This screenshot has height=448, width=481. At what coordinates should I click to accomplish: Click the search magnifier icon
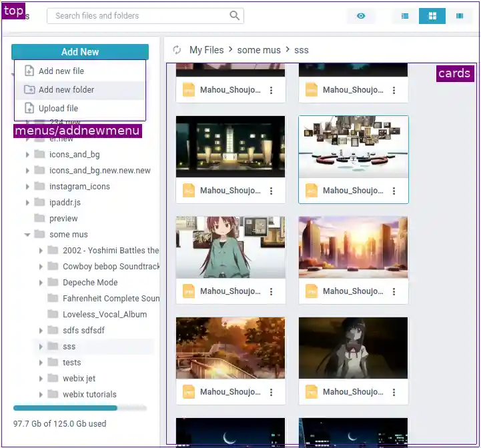point(234,15)
